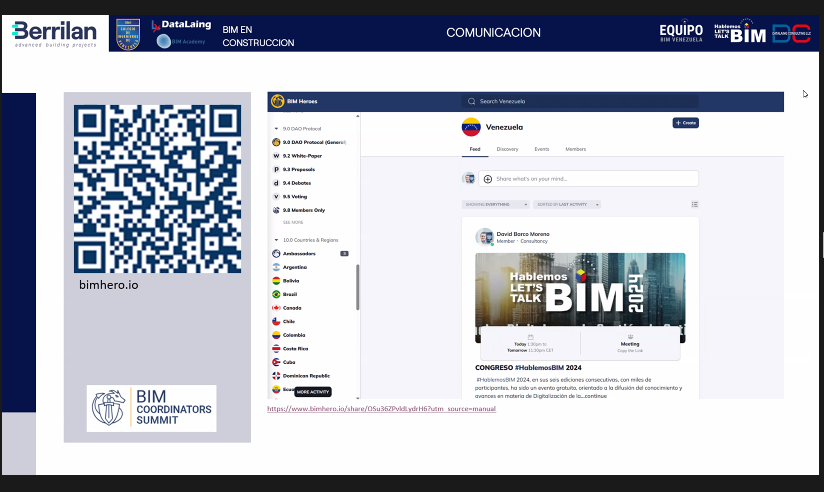Expand the list with SEE MORE
This screenshot has height=492, width=824.
click(293, 222)
